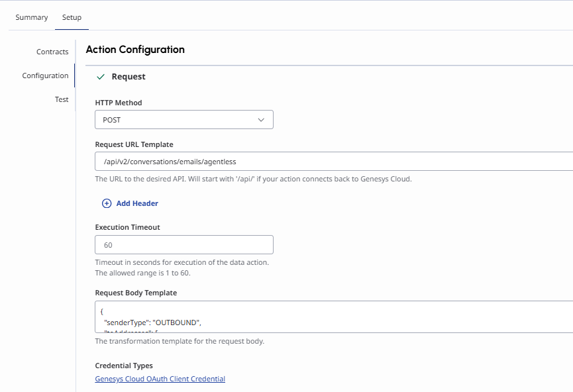Click the Credential Types label
Viewport: 573px width, 392px height.
[124, 366]
